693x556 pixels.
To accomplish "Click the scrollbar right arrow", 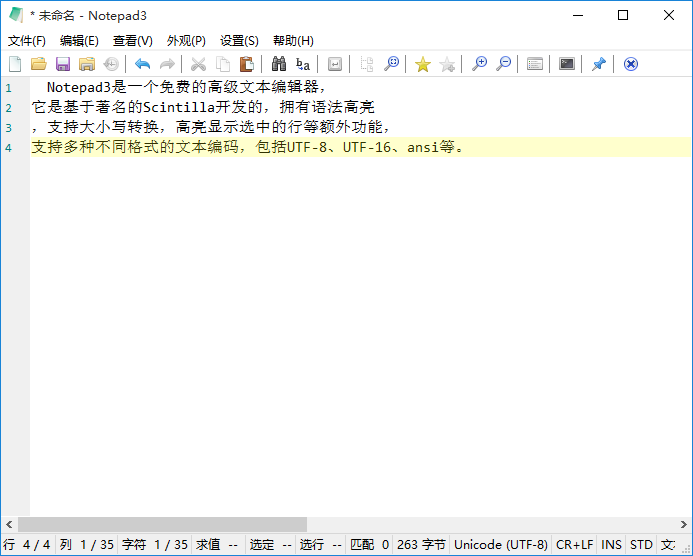I will (x=684, y=525).
